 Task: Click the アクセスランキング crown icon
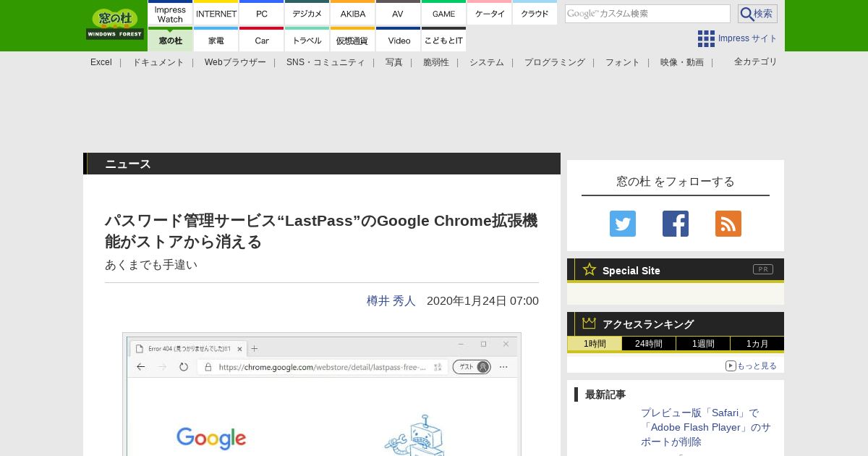click(590, 324)
